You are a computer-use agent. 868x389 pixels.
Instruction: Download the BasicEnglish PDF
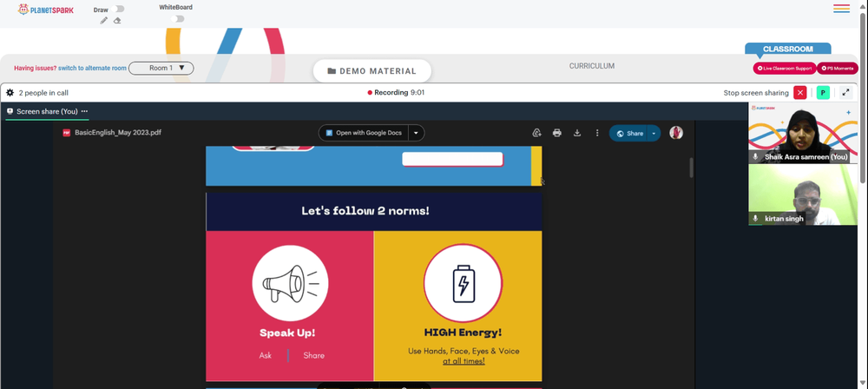point(577,133)
